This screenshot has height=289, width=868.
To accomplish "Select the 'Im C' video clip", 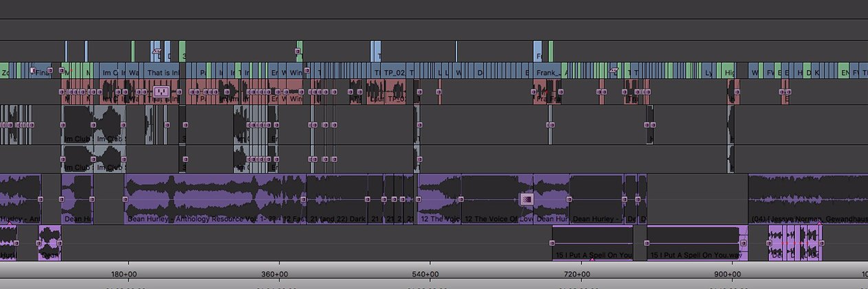I will (109, 71).
